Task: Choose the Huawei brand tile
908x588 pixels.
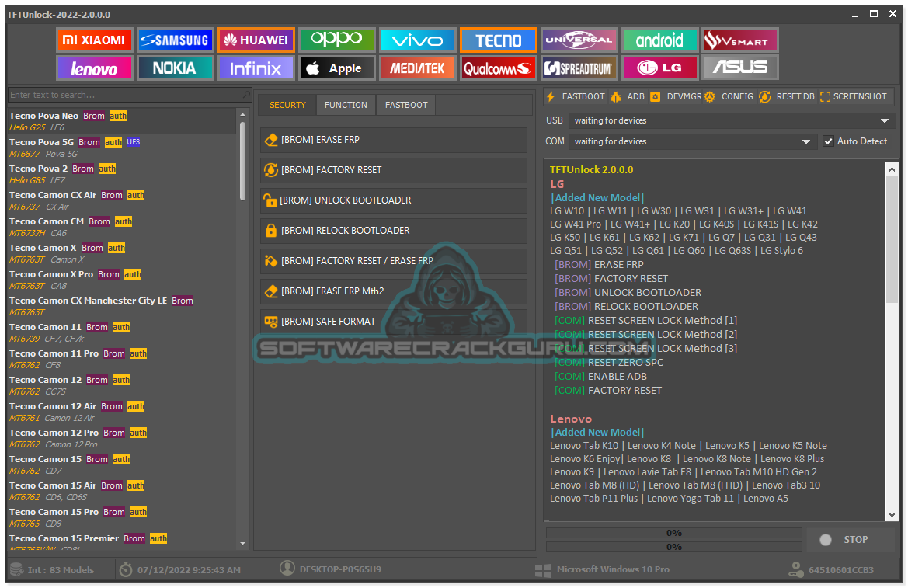Action: tap(256, 40)
